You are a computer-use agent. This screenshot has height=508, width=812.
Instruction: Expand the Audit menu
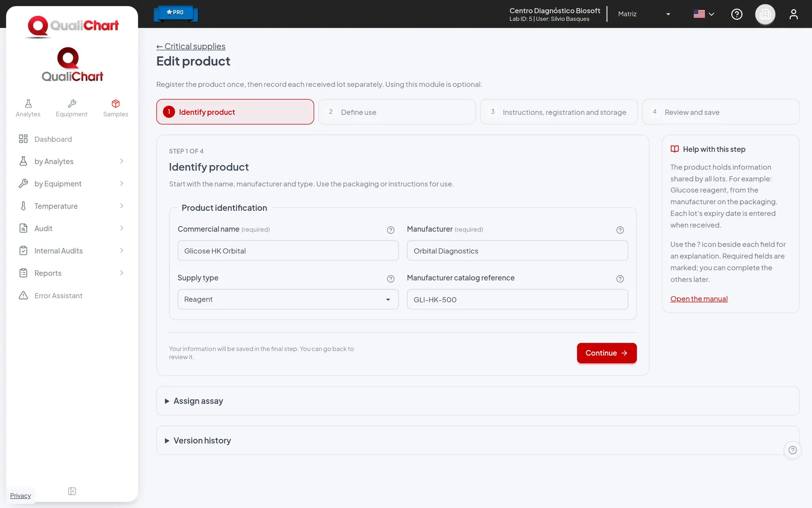point(72,229)
